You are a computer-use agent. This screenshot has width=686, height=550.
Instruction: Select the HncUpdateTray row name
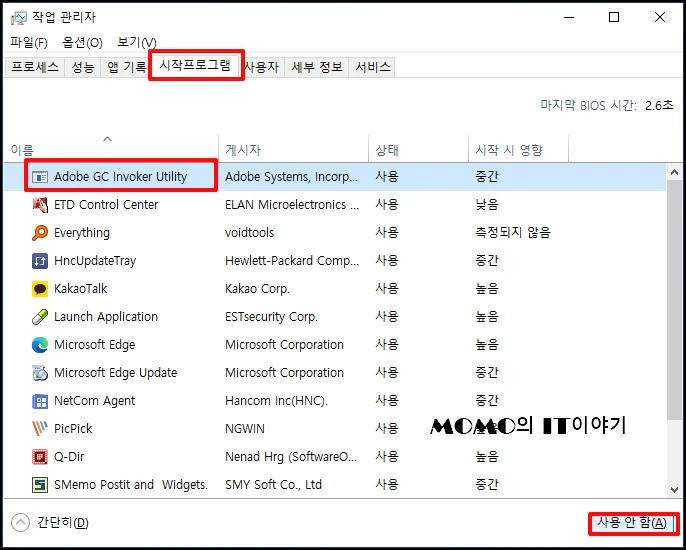pos(95,261)
